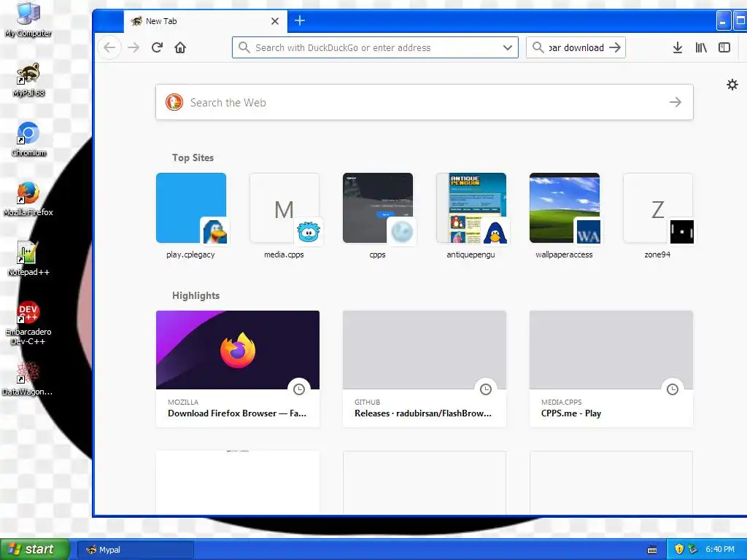The height and width of the screenshot is (560, 747).
Task: Expand the address bar history dropdown
Action: [508, 47]
